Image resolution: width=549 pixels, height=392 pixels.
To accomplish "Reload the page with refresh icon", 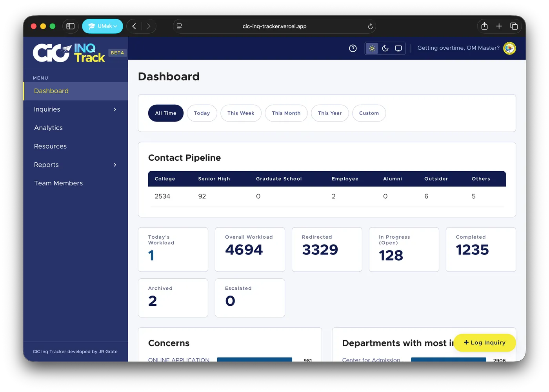I will click(370, 26).
